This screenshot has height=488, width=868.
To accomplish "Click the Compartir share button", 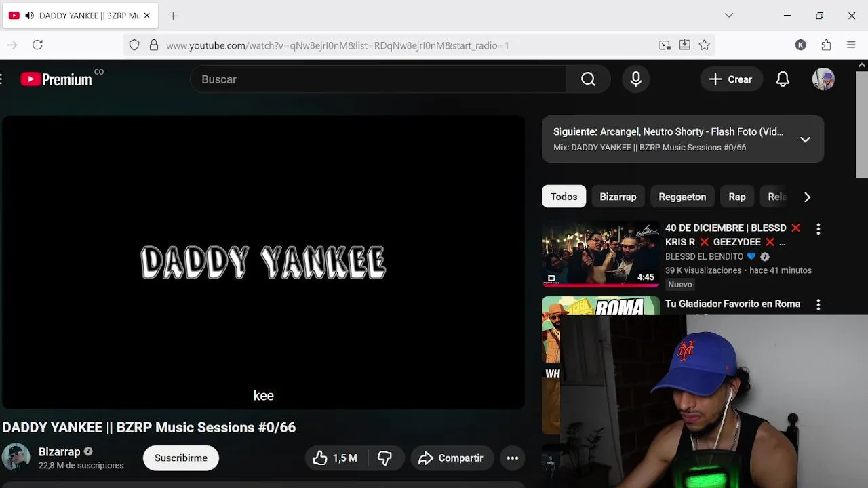I will click(451, 458).
